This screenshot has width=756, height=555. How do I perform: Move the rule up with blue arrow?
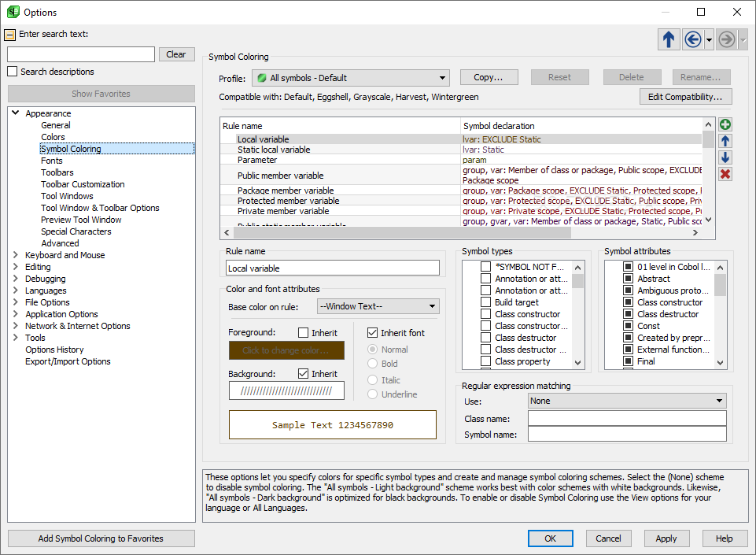pos(725,141)
